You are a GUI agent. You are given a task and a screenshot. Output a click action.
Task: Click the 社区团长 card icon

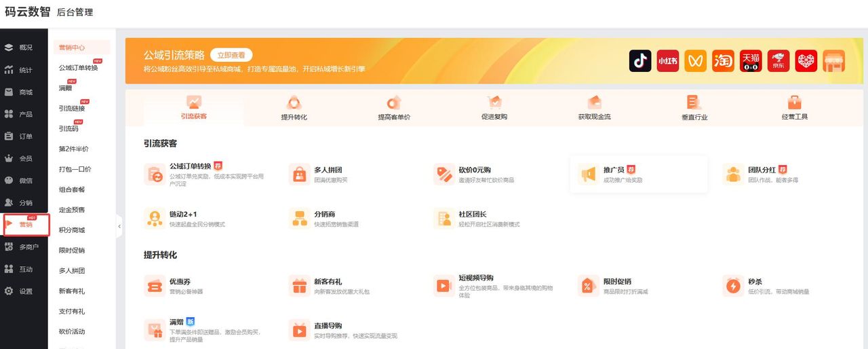pyautogui.click(x=444, y=219)
